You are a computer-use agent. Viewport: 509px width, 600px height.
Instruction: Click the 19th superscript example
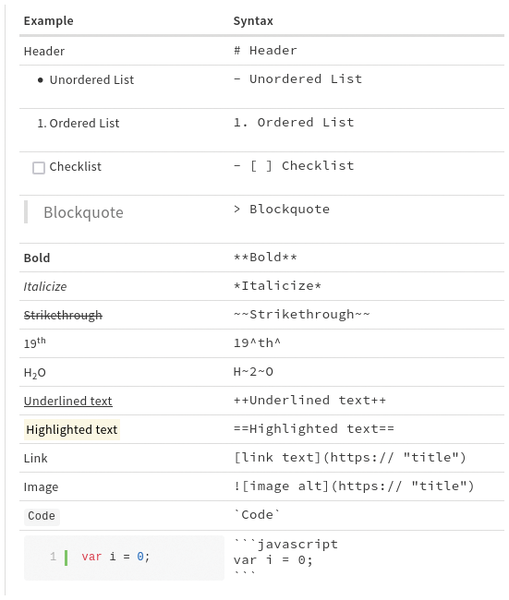click(35, 343)
